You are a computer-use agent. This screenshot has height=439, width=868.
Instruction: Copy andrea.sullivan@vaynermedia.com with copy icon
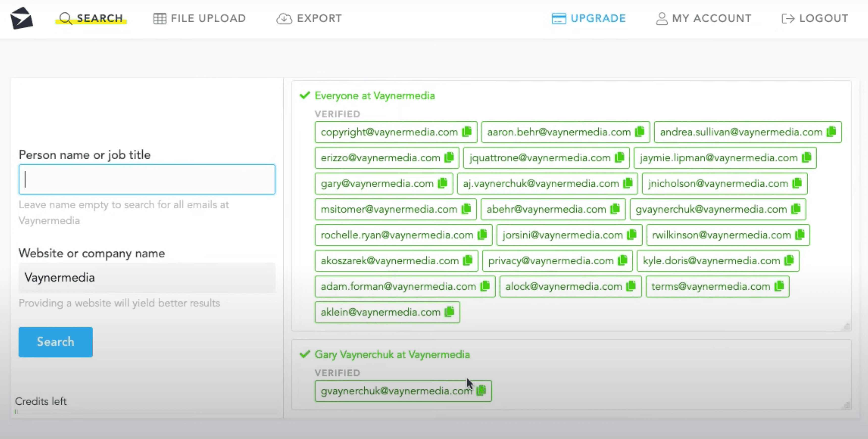point(831,132)
